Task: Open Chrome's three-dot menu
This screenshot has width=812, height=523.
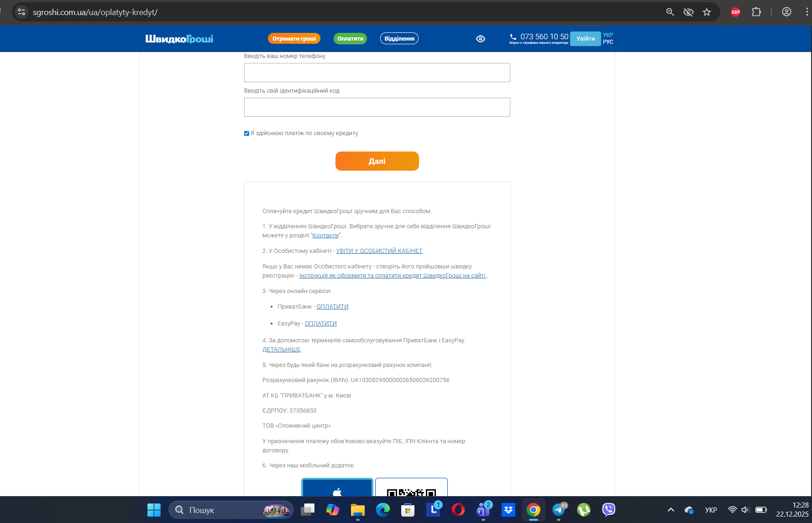Action: (x=807, y=12)
